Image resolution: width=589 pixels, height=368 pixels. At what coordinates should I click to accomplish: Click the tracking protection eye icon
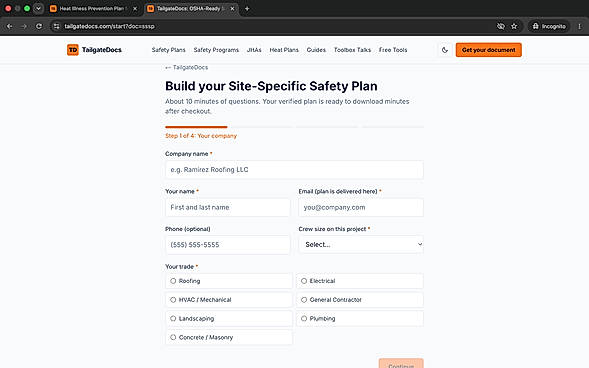[x=500, y=26]
